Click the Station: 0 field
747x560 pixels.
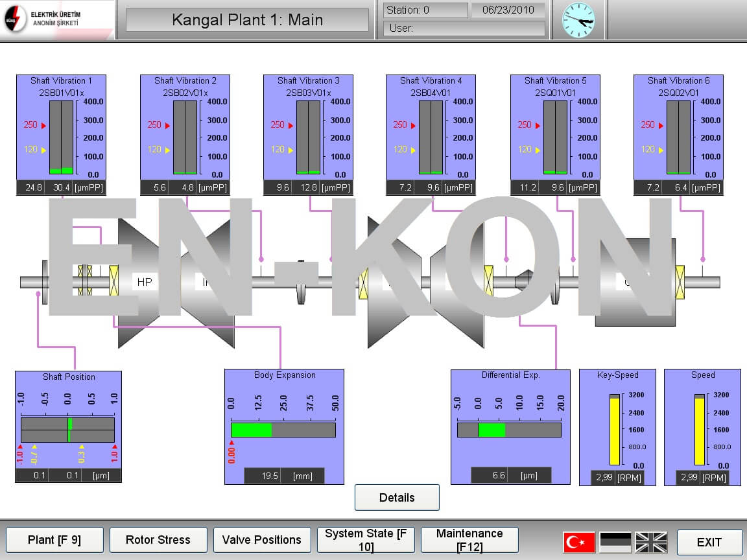[425, 10]
